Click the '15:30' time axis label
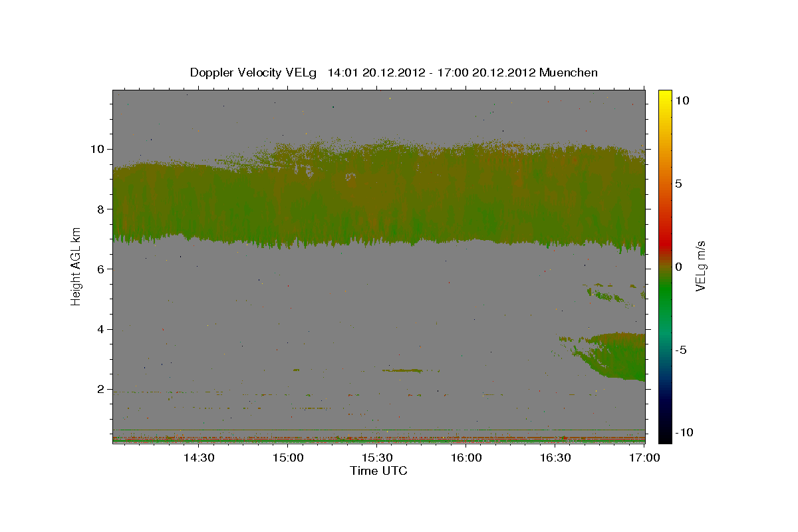The width and height of the screenshot is (798, 532). 377,458
